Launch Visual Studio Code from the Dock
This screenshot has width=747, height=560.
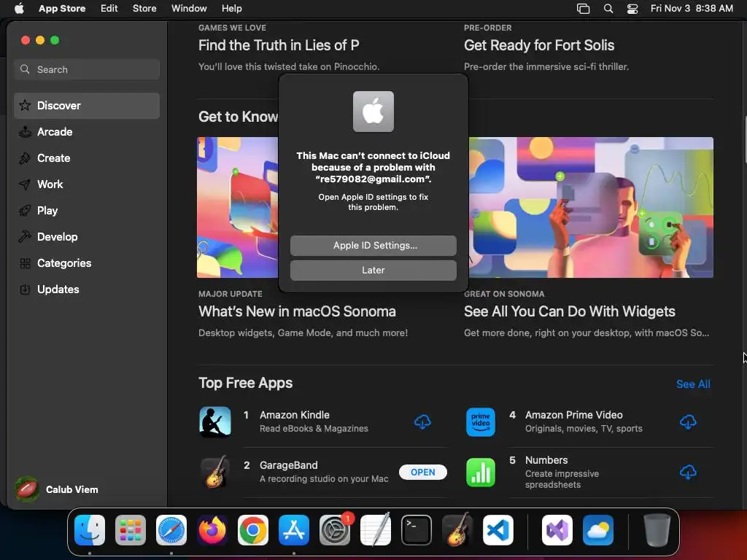pos(498,530)
